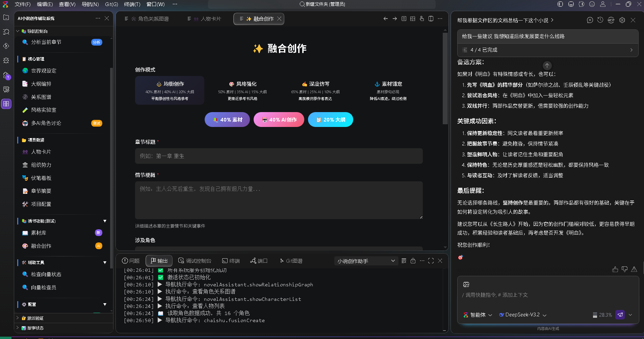Open 多AI角色讨论 in the sidebar
This screenshot has height=339, width=644.
pyautogui.click(x=46, y=123)
